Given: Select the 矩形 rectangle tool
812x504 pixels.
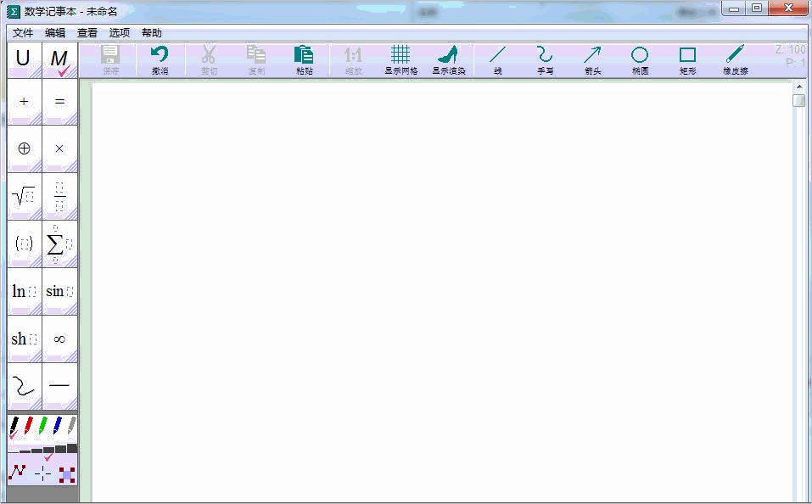Looking at the screenshot, I should (688, 59).
